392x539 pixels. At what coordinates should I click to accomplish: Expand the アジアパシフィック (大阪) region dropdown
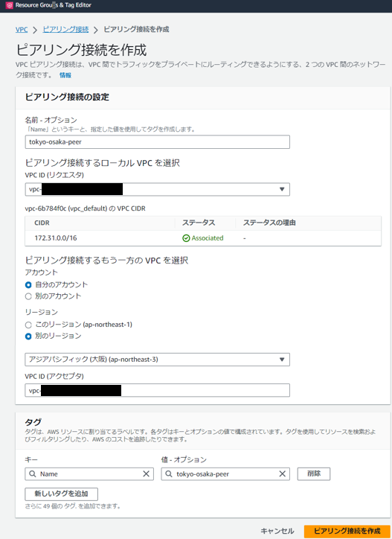click(158, 360)
